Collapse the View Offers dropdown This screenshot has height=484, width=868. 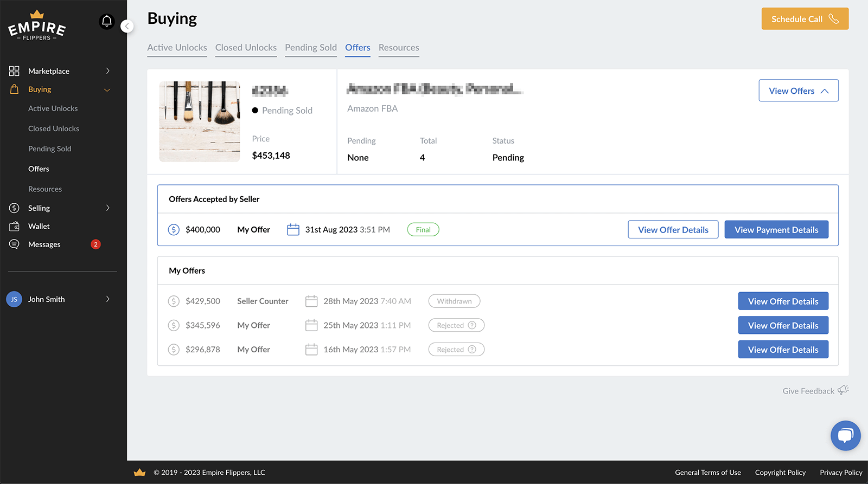click(798, 91)
